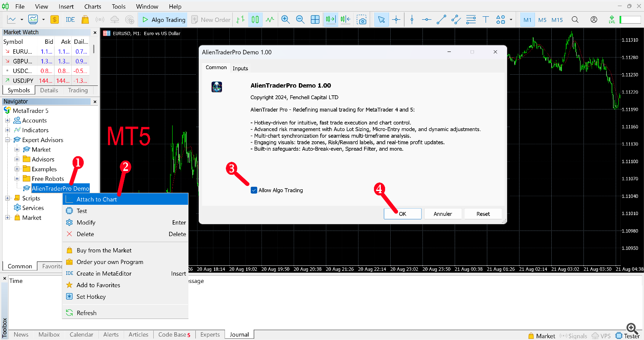This screenshot has width=644, height=340.
Task: Select the crosshair tool
Action: coord(396,19)
